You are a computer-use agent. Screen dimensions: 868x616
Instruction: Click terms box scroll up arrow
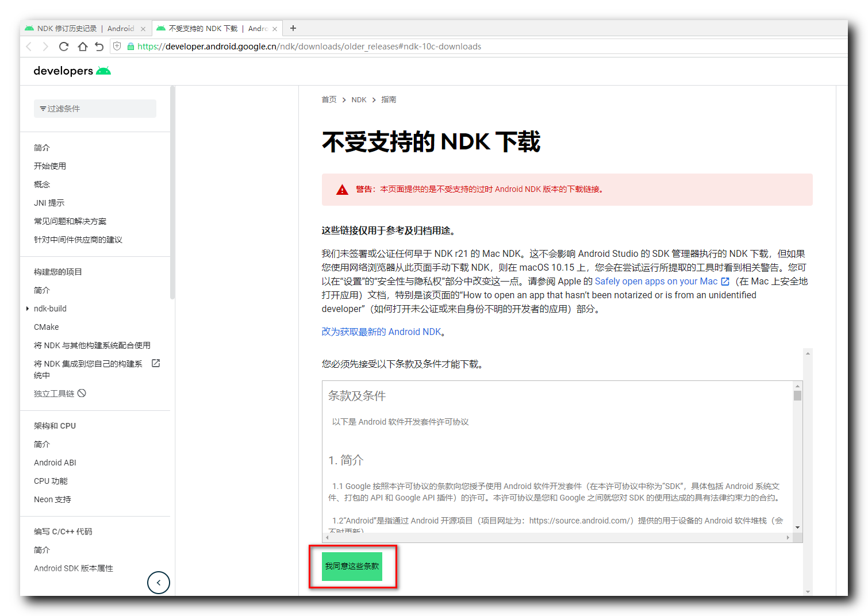tap(797, 386)
